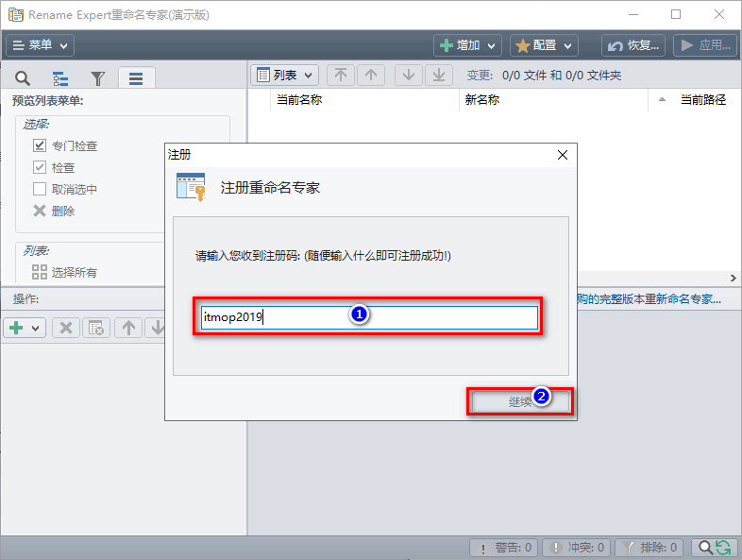Click the 注册重命名专家 key icon
This screenshot has height=560, width=742.
pos(192,188)
